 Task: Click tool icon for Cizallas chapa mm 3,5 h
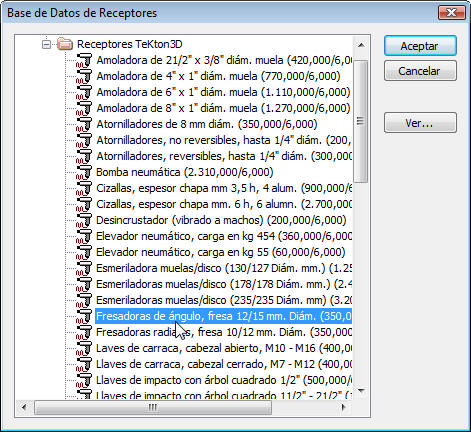pos(84,188)
